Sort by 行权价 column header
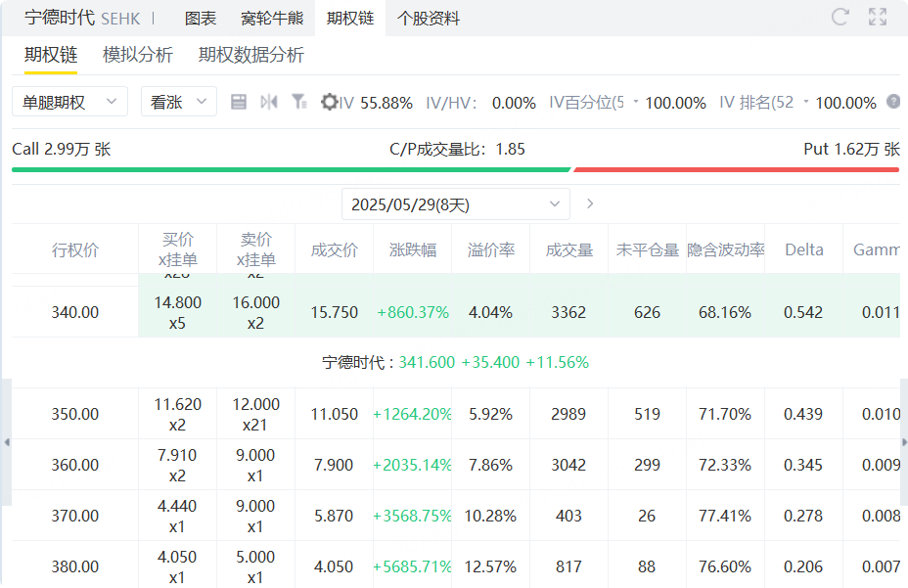This screenshot has height=588, width=908. pyautogui.click(x=75, y=249)
